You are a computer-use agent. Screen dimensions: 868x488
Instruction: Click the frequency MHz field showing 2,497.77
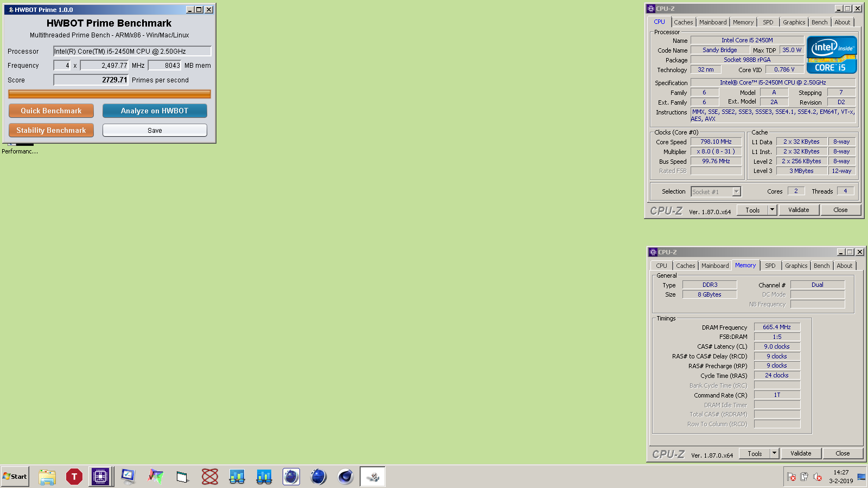click(x=104, y=65)
